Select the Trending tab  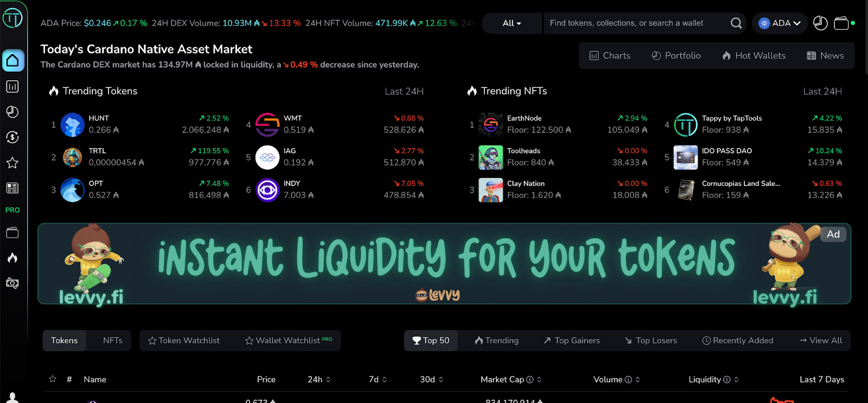pyautogui.click(x=496, y=341)
